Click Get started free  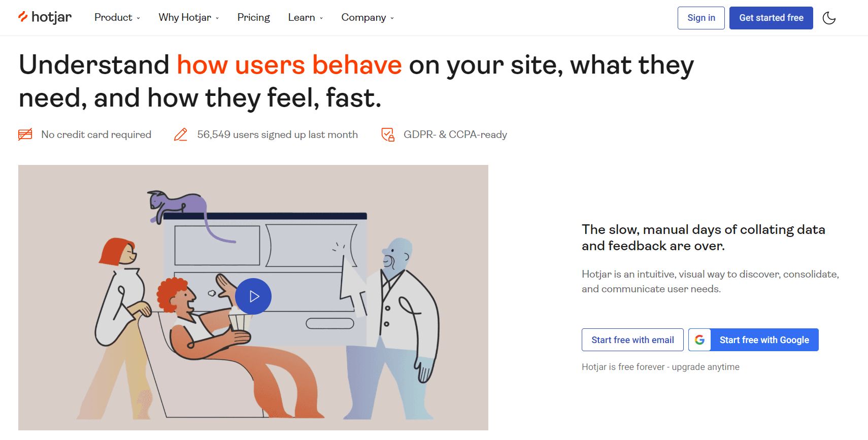point(771,17)
